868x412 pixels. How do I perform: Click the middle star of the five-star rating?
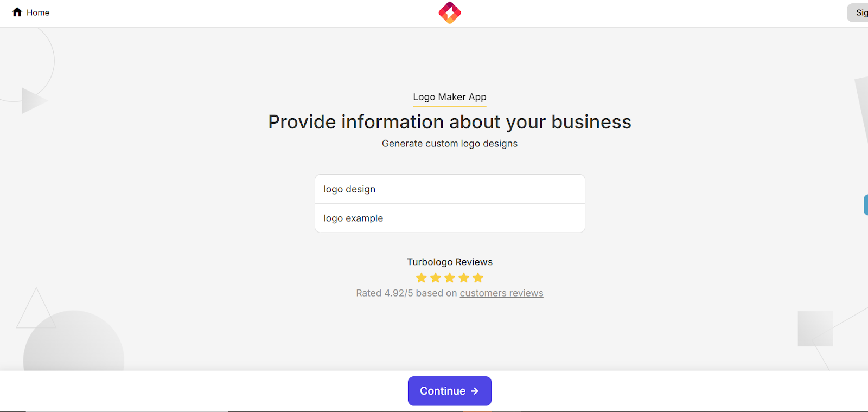pyautogui.click(x=449, y=278)
